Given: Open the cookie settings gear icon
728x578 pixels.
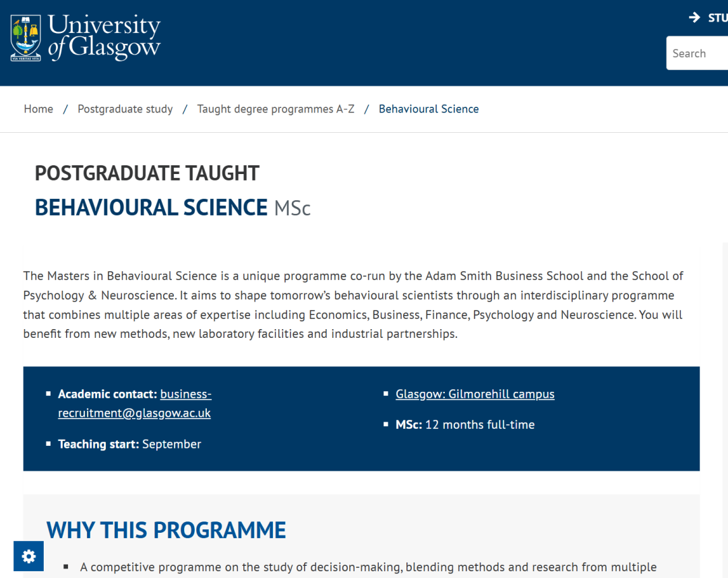Looking at the screenshot, I should pos(28,556).
